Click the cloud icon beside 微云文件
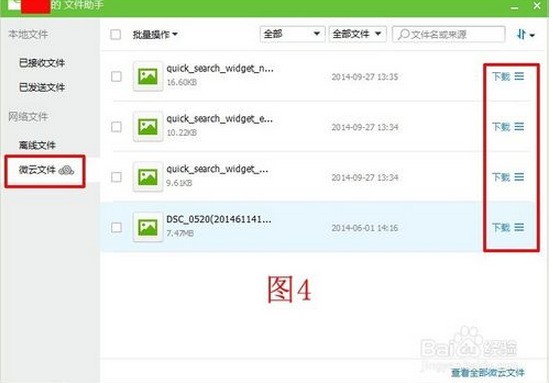This screenshot has width=553, height=383. [x=66, y=171]
